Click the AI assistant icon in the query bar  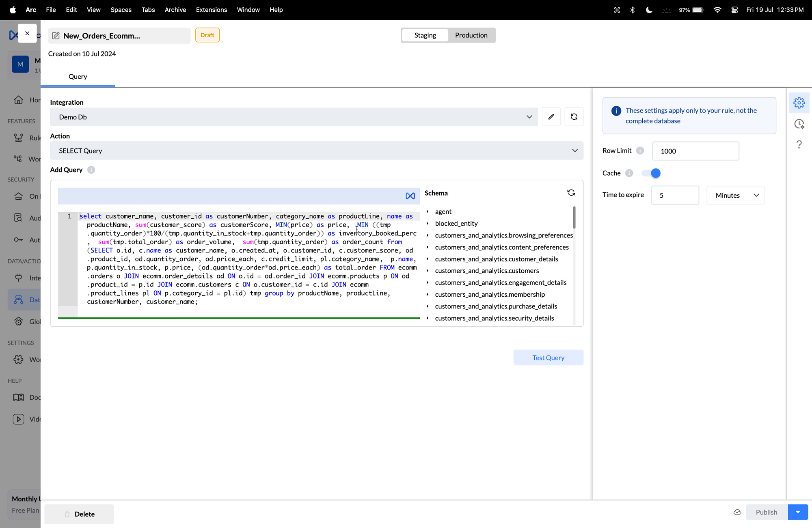(410, 196)
